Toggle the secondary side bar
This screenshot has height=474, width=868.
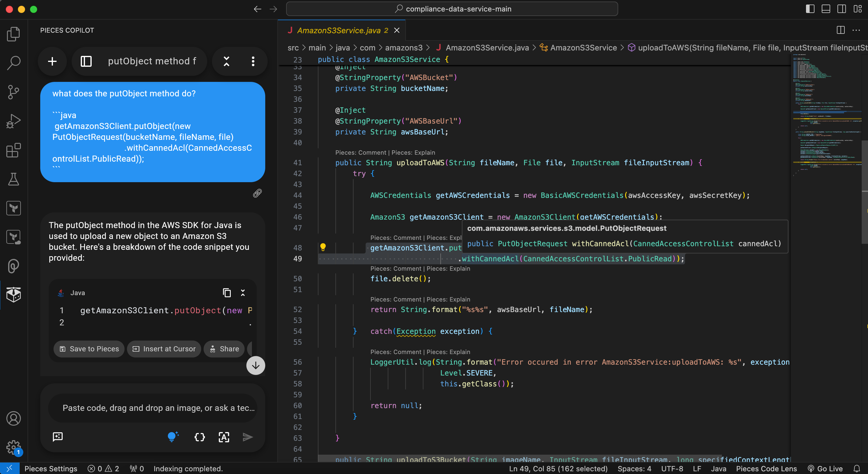click(842, 9)
